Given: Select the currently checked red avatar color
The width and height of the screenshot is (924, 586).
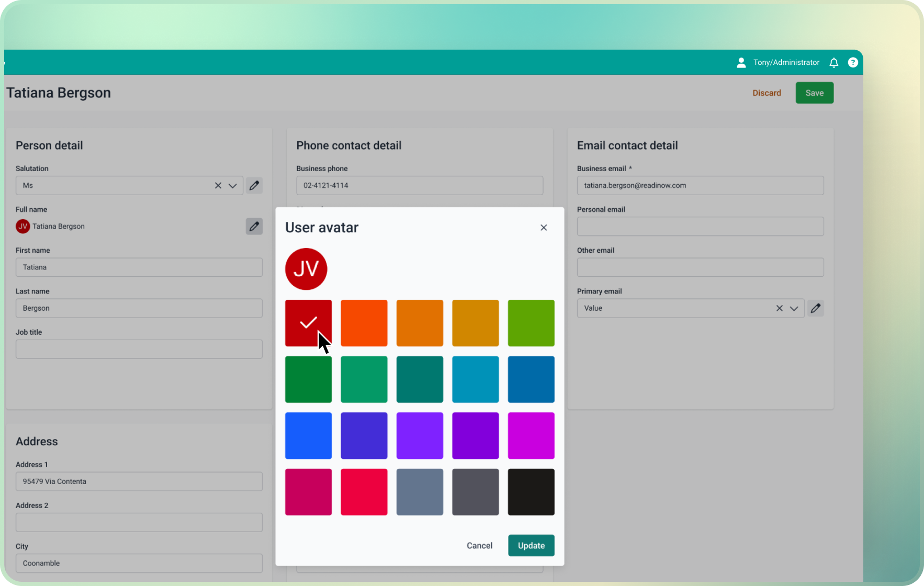Looking at the screenshot, I should [308, 323].
